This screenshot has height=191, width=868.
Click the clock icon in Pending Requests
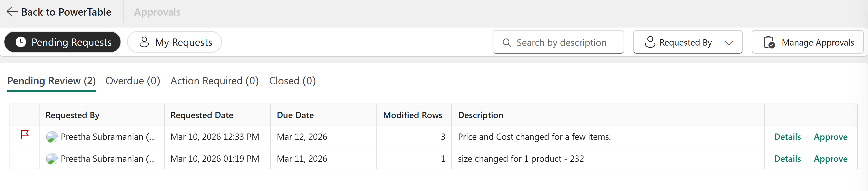tap(21, 42)
